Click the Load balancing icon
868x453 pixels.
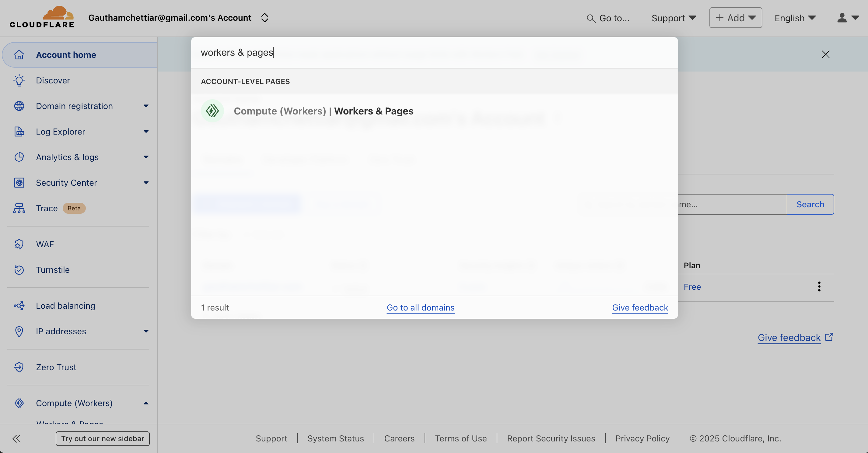[19, 305]
